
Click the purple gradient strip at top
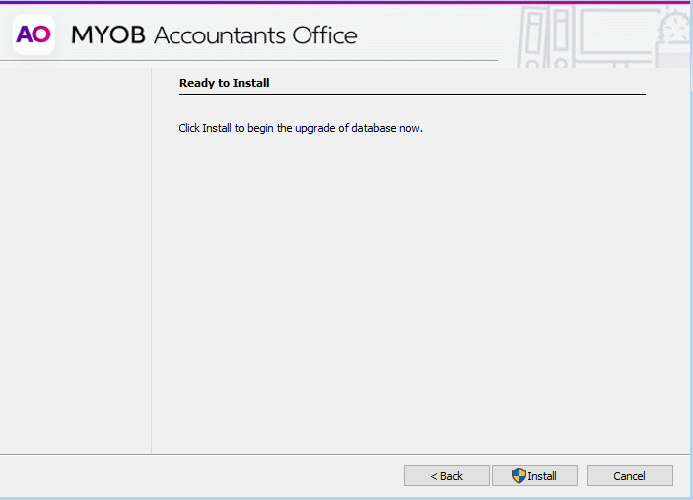346,2
